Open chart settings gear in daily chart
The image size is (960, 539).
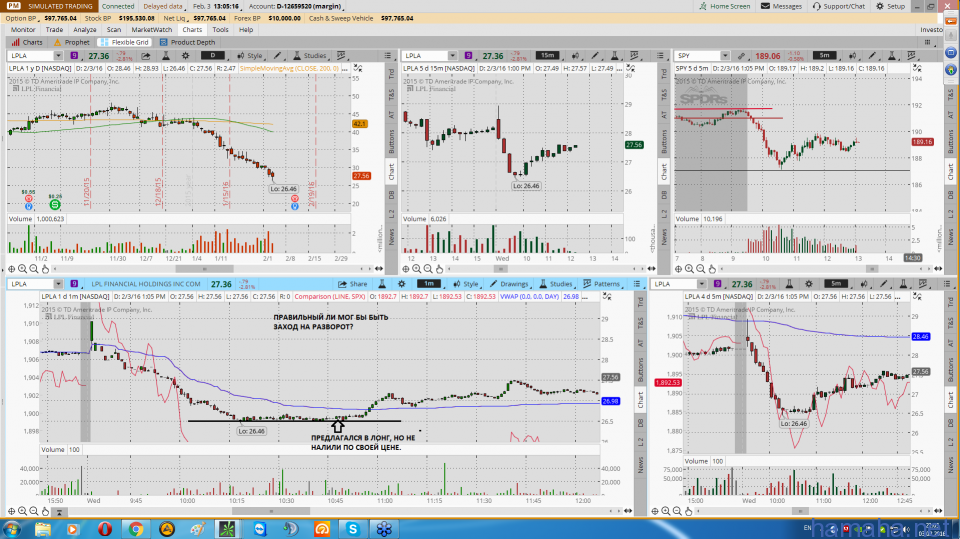pos(186,56)
